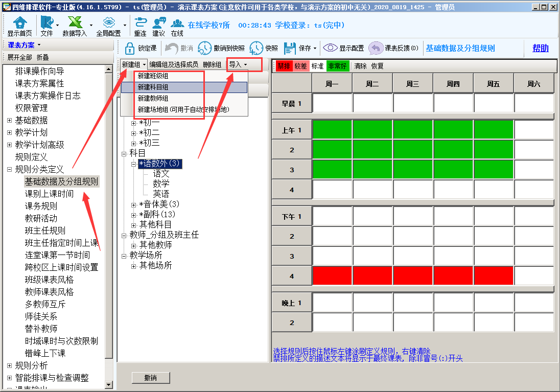This screenshot has height=392, width=560.
Task: Select the green 非常好 rule option
Action: 337,66
